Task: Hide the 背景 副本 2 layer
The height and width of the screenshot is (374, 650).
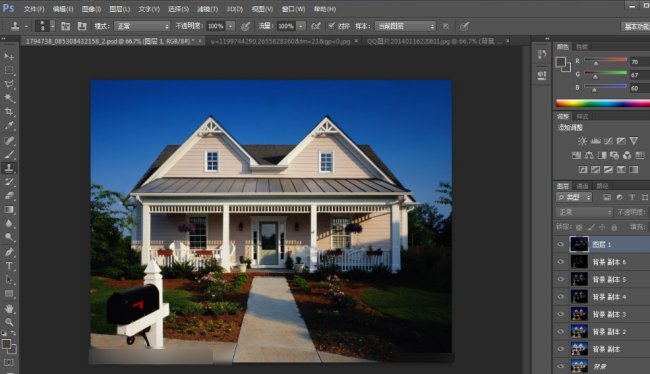Action: (560, 332)
